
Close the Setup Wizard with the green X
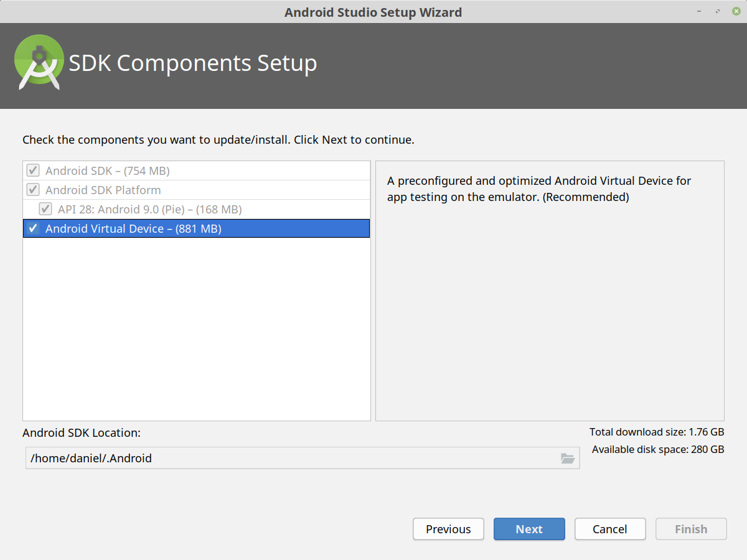click(736, 11)
